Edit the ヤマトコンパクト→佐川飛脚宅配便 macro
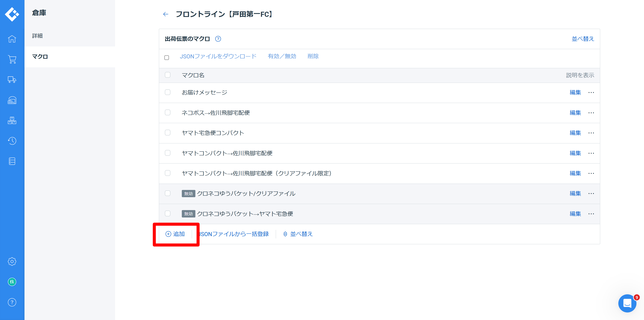 575,153
